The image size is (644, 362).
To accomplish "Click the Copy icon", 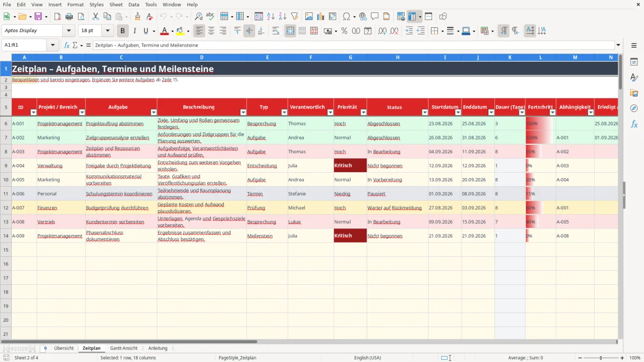I will click(x=107, y=17).
